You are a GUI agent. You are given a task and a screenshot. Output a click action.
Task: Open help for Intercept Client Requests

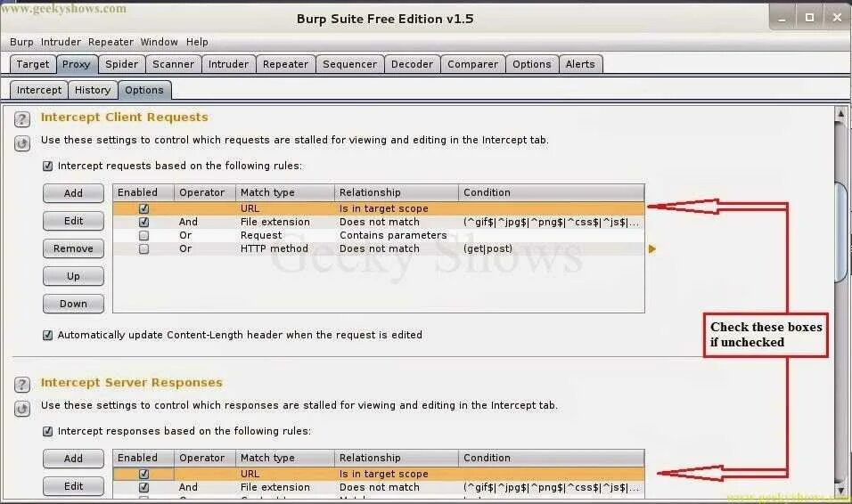pos(21,119)
